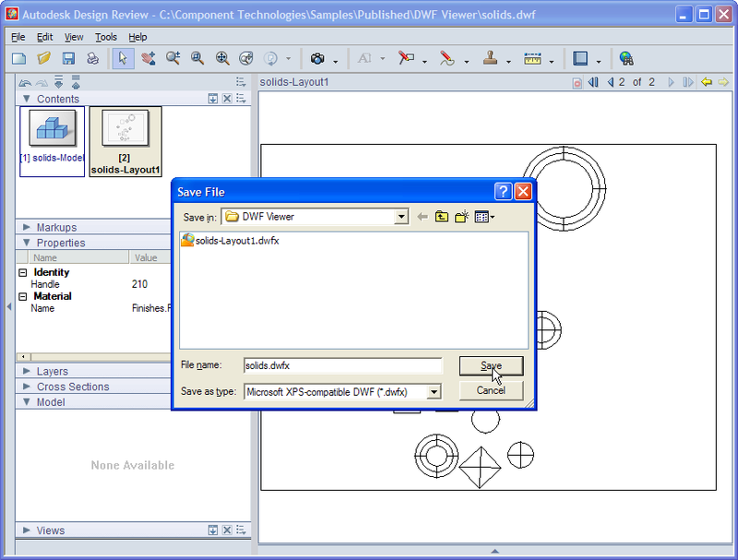Click the stamp markup tool

click(489, 58)
